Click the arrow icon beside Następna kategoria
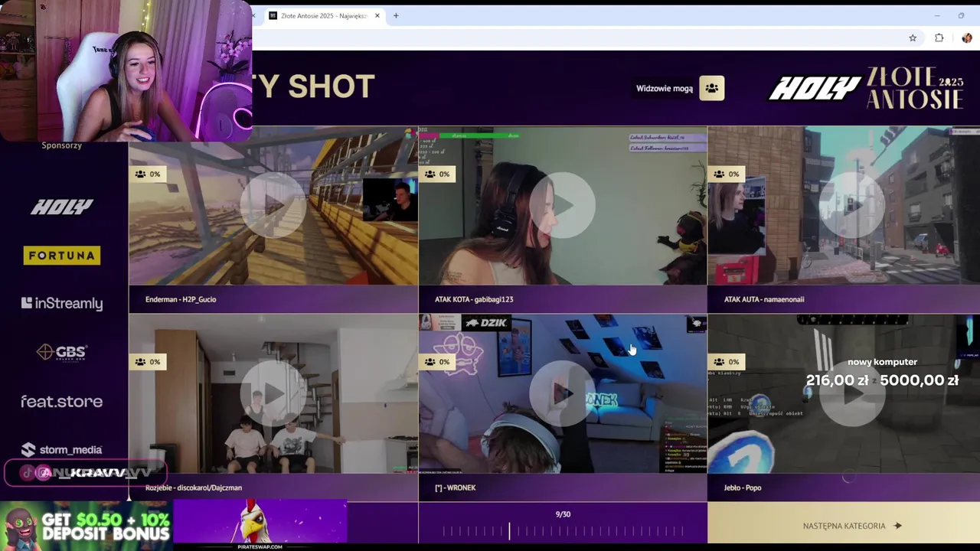The height and width of the screenshot is (551, 980). tap(897, 526)
